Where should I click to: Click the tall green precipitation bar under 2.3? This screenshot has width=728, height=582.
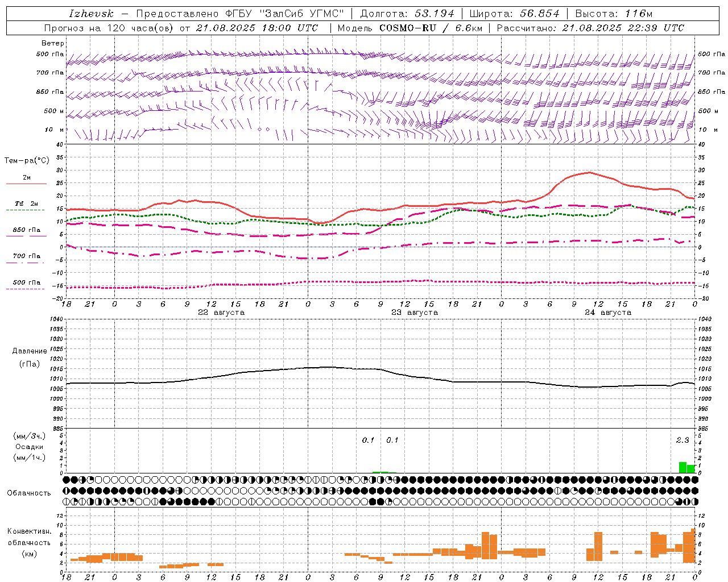(682, 468)
